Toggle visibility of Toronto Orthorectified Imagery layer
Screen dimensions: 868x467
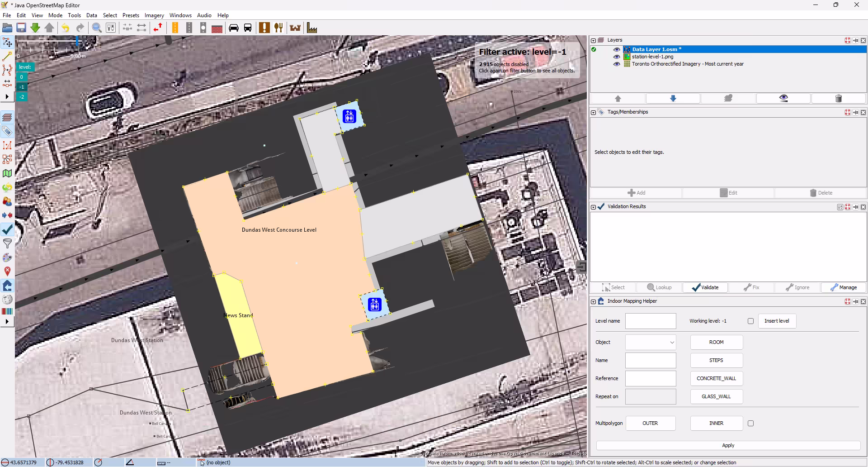(616, 64)
